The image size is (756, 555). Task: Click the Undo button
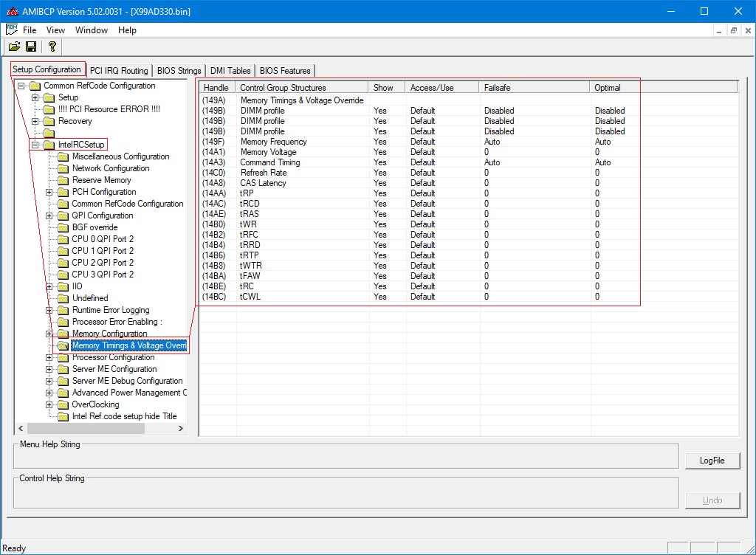[x=712, y=500]
